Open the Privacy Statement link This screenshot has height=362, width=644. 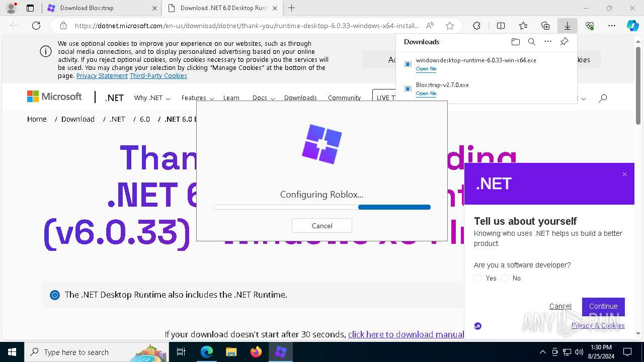pyautogui.click(x=102, y=76)
